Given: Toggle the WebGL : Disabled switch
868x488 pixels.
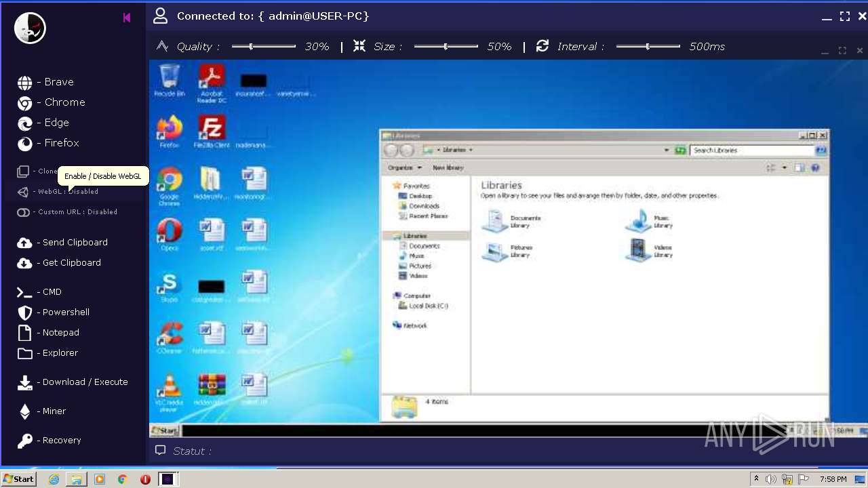Looking at the screenshot, I should click(58, 192).
